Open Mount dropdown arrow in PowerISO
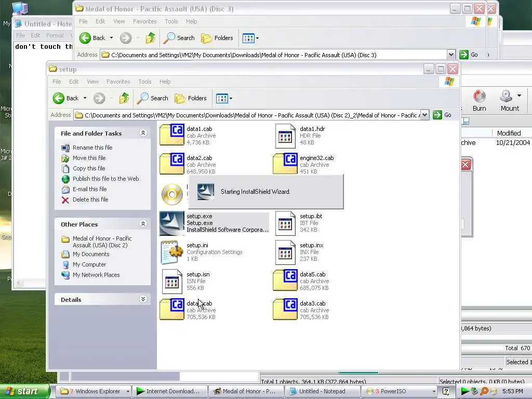The height and width of the screenshot is (399, 532). [519, 96]
